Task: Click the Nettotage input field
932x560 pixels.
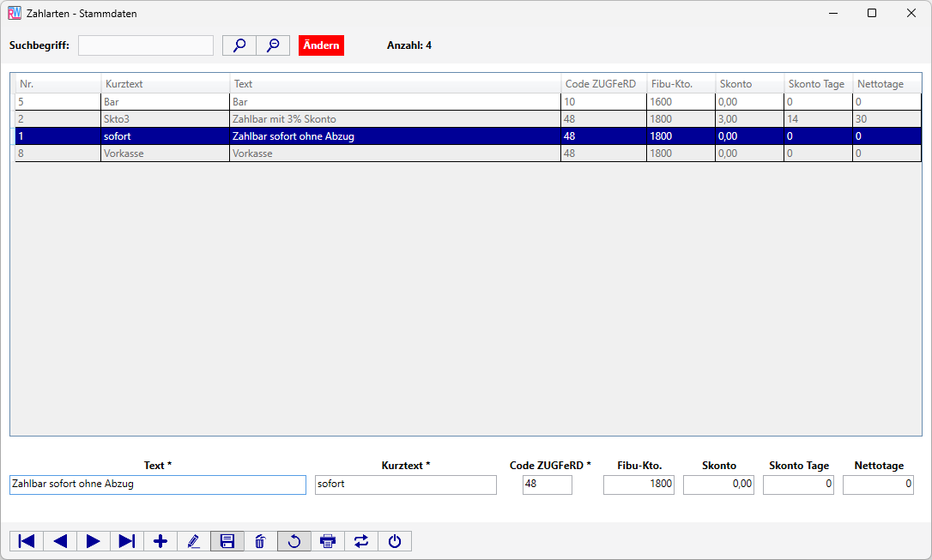Action: coord(879,485)
